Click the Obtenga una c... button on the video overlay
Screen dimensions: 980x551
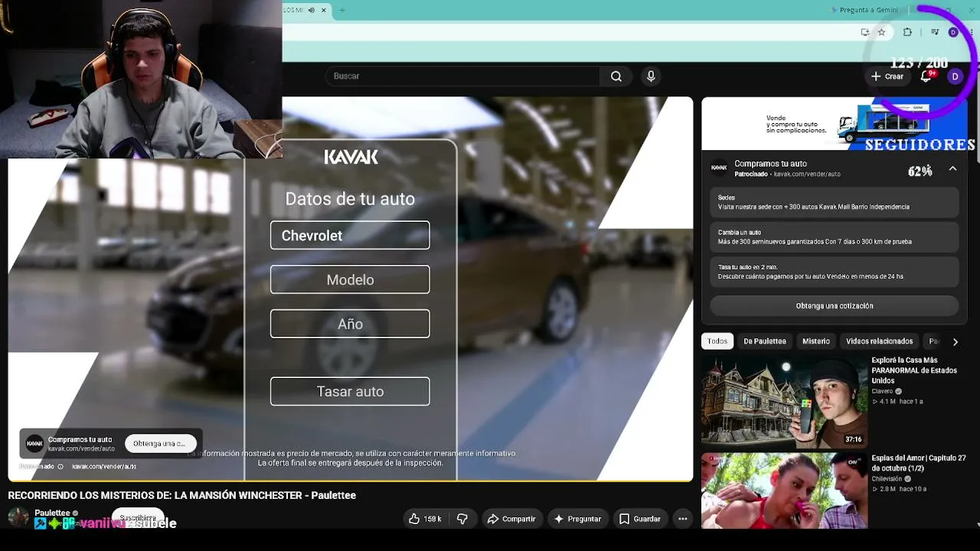[x=159, y=444]
